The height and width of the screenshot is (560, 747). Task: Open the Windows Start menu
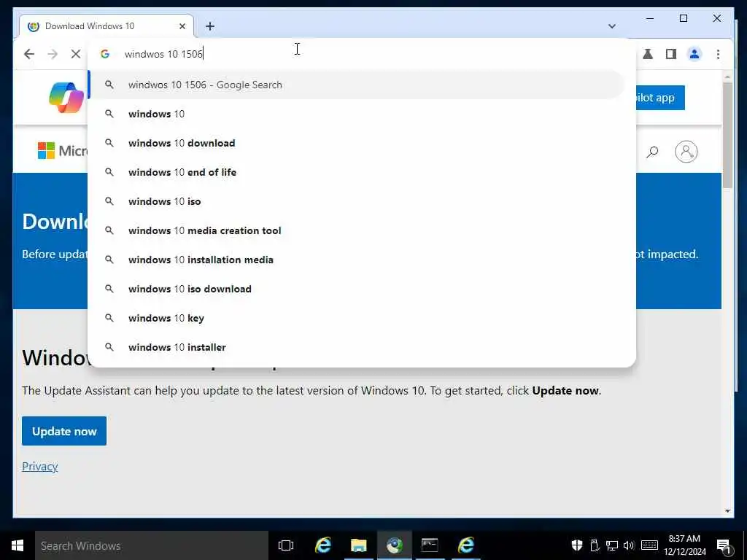tap(18, 545)
